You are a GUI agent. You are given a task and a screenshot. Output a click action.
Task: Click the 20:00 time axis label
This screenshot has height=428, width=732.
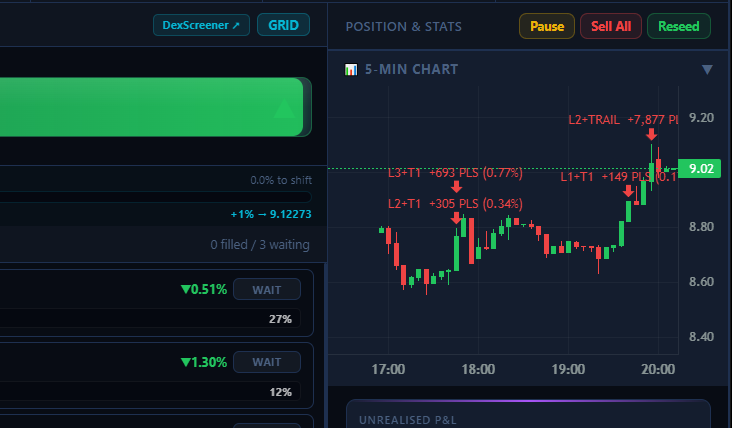coord(658,369)
